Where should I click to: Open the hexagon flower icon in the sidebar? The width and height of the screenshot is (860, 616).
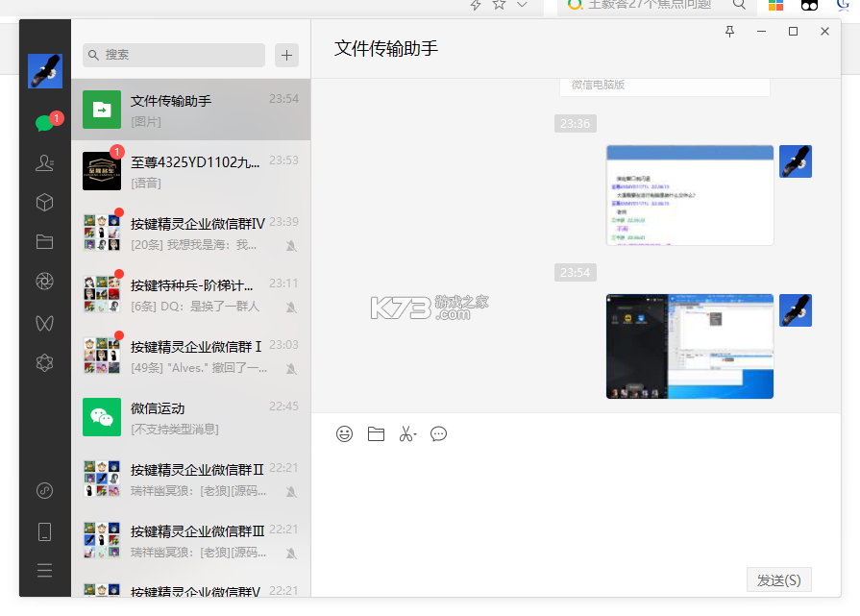point(44,362)
